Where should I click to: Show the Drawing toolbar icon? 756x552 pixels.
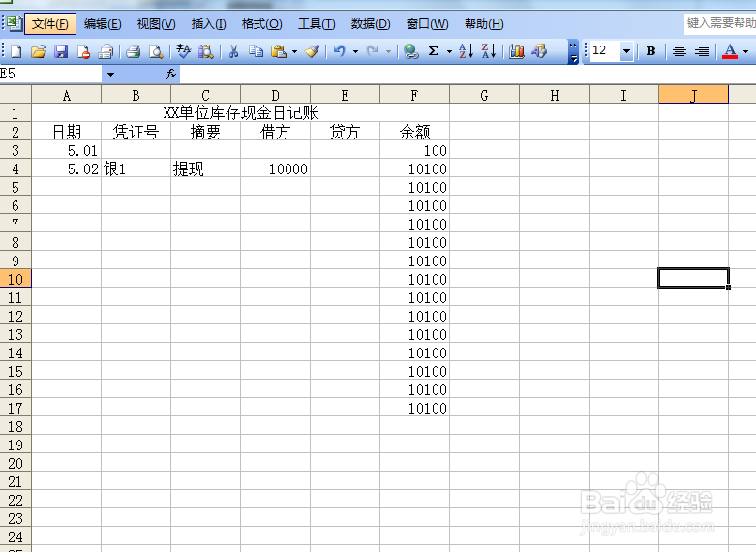pyautogui.click(x=539, y=51)
